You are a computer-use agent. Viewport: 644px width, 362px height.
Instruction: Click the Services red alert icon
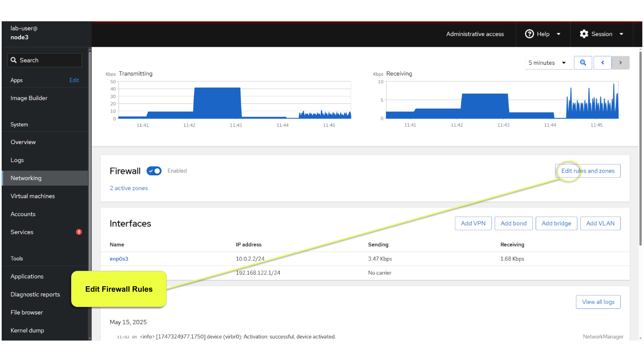[x=79, y=232]
